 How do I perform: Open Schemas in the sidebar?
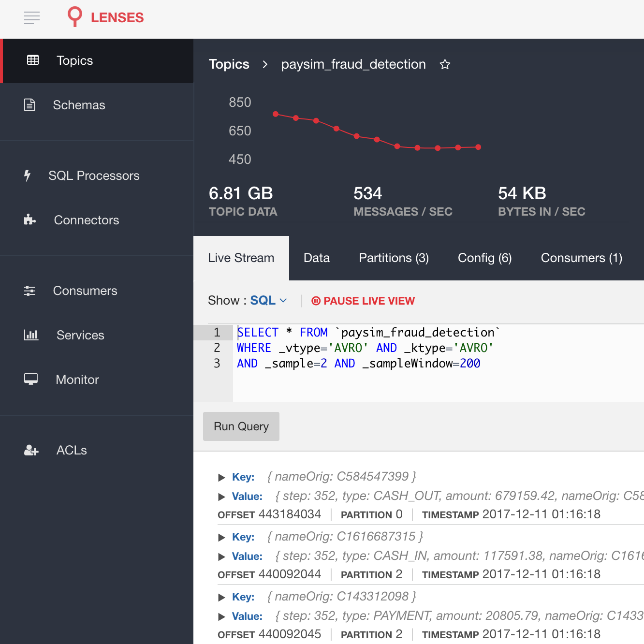pyautogui.click(x=97, y=105)
